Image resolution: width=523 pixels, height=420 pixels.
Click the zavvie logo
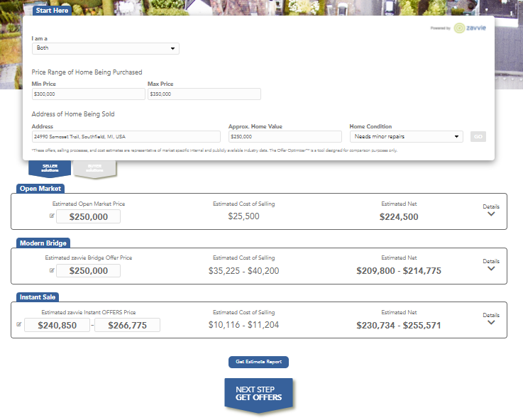tap(470, 28)
